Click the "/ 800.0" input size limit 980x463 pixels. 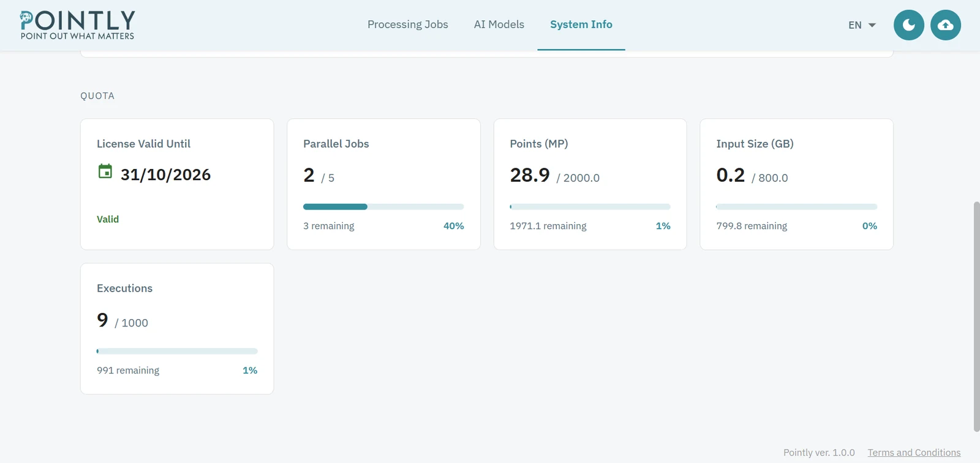tap(770, 178)
